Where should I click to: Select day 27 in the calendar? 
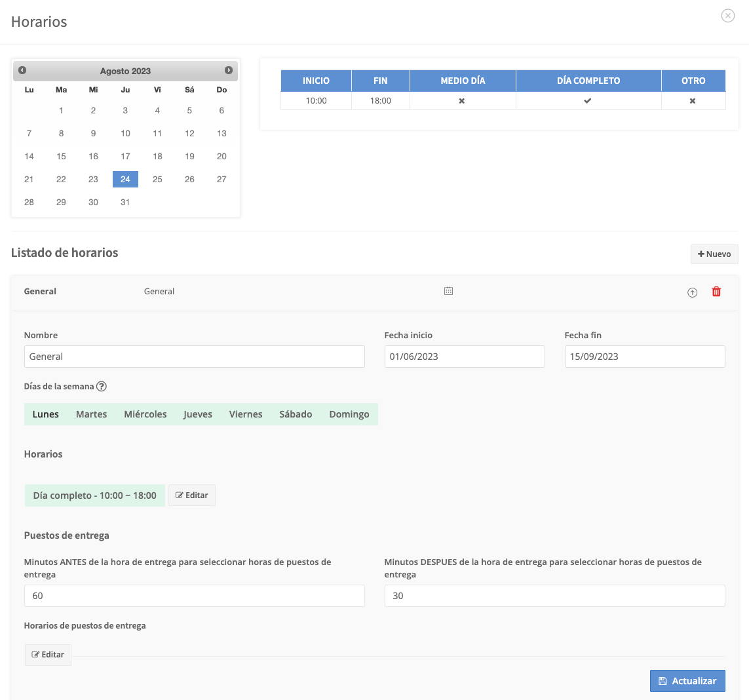pos(221,179)
